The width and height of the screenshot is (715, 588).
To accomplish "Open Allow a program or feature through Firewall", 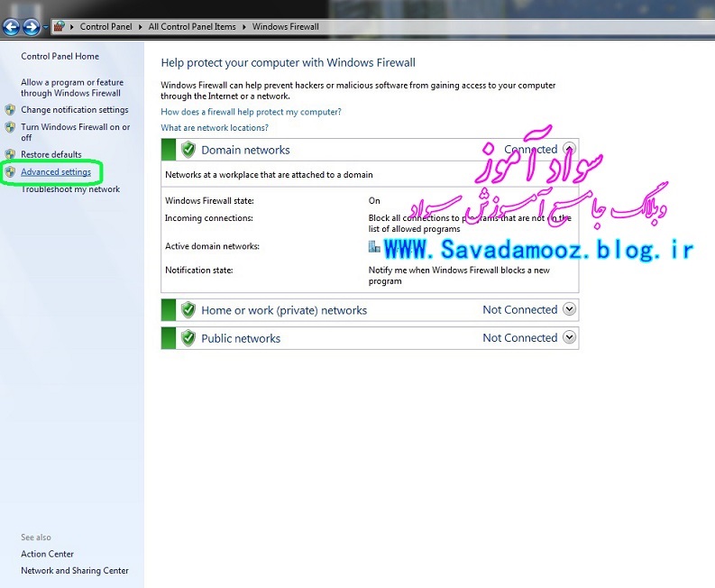I will pyautogui.click(x=72, y=87).
